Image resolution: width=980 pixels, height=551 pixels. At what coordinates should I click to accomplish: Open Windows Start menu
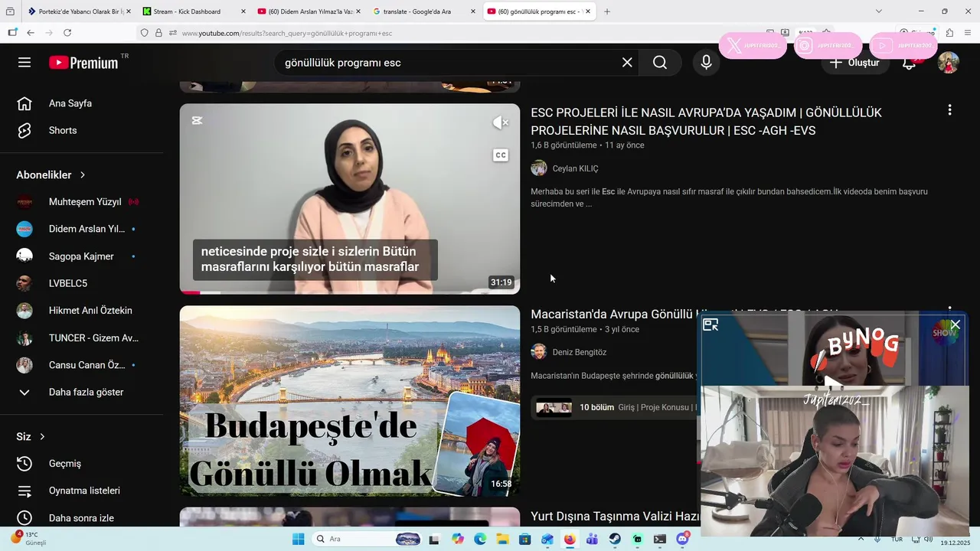tap(299, 539)
